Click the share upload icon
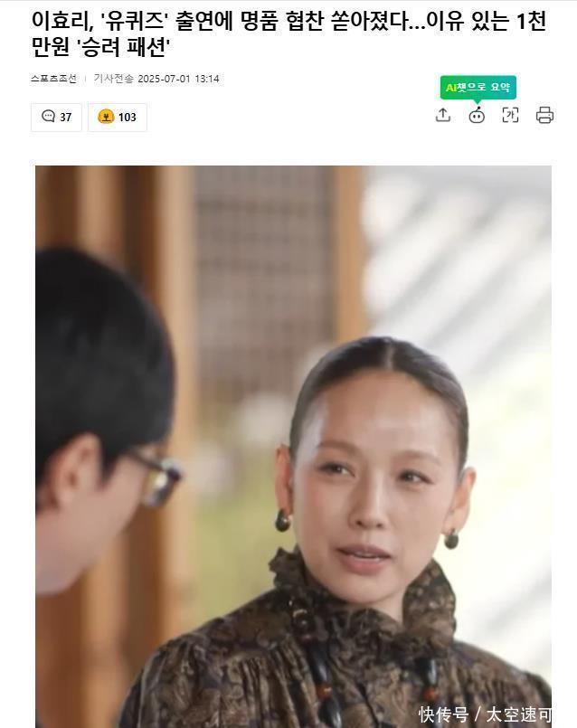Screen dimensions: 577x728 (x=443, y=115)
